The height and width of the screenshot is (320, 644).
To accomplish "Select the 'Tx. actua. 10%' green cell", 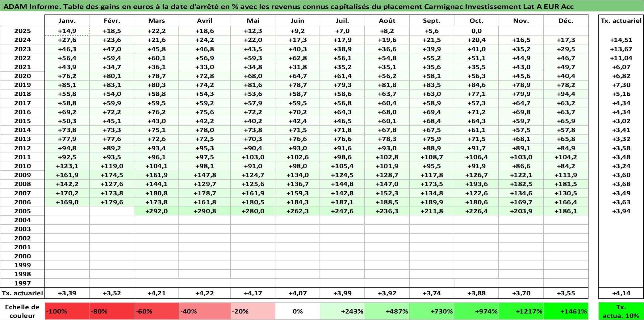I will click(x=621, y=311).
